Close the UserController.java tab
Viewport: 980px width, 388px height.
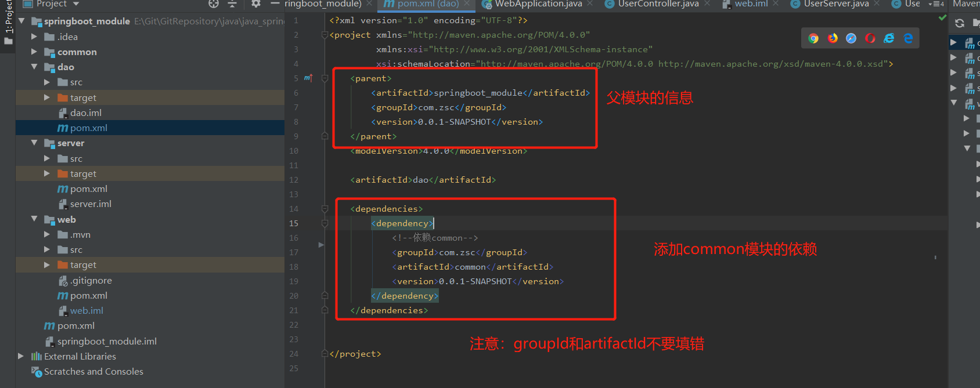pyautogui.click(x=707, y=3)
